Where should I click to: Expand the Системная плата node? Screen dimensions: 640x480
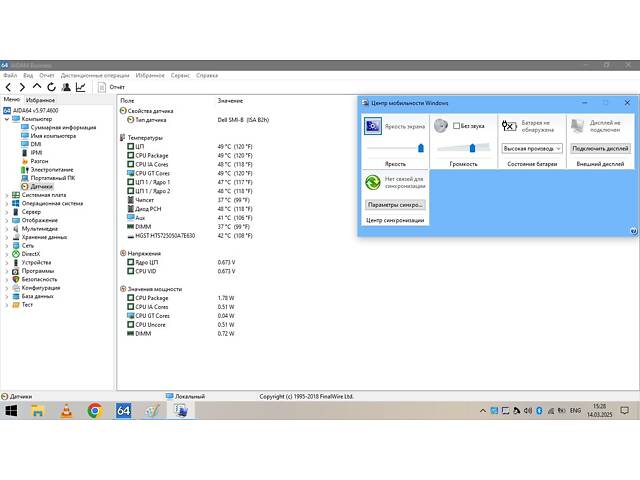[x=7, y=196]
